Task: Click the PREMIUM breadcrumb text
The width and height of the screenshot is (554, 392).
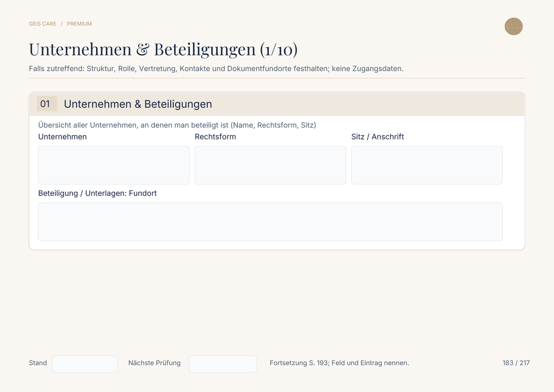Action: [79, 24]
